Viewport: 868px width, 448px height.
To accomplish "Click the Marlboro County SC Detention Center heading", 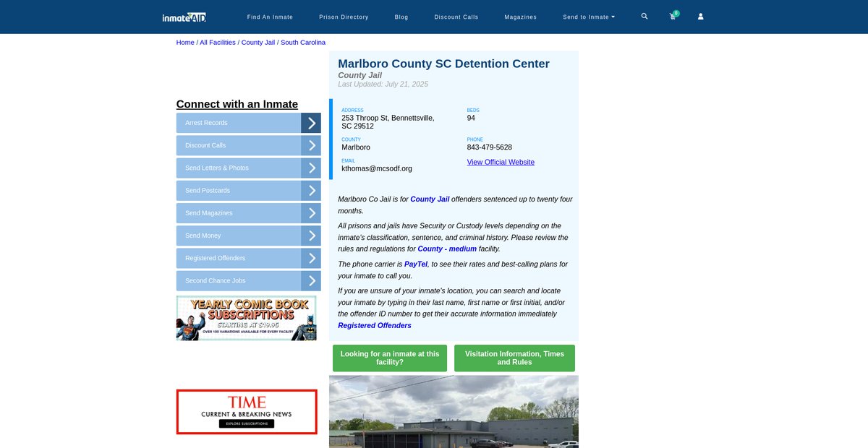I will pos(443,64).
